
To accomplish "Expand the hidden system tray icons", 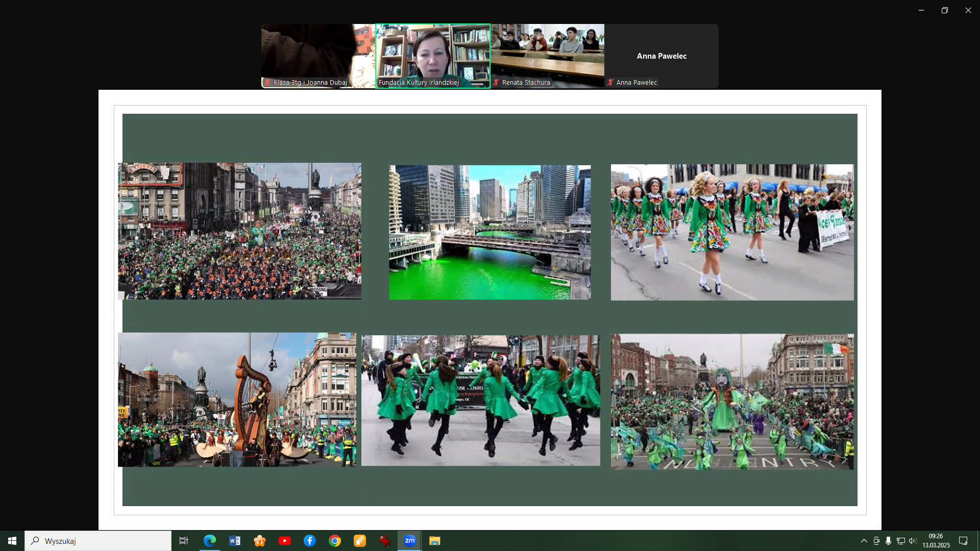I will click(x=864, y=541).
